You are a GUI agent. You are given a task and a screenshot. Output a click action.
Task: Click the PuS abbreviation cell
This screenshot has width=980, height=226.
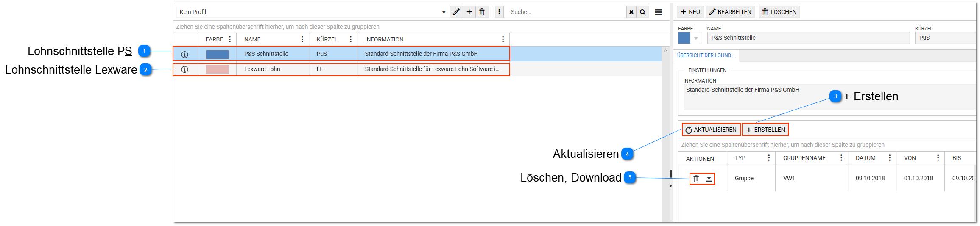(x=333, y=54)
